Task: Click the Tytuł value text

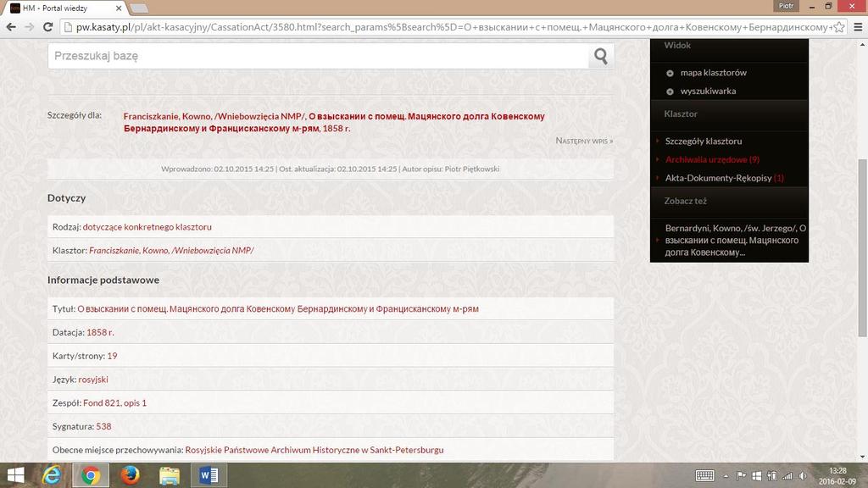Action: tap(278, 308)
